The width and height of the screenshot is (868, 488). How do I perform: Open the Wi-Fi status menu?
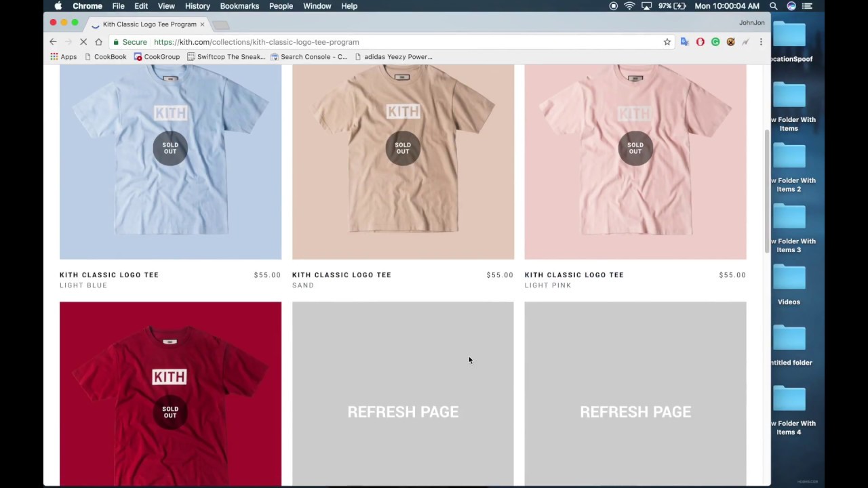pos(629,6)
